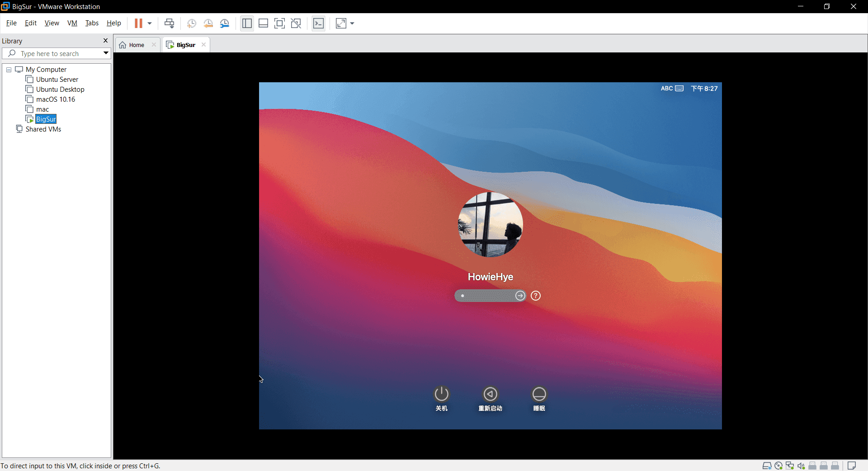The image size is (868, 471).
Task: Expand the power options dropdown arrow
Action: coord(150,24)
